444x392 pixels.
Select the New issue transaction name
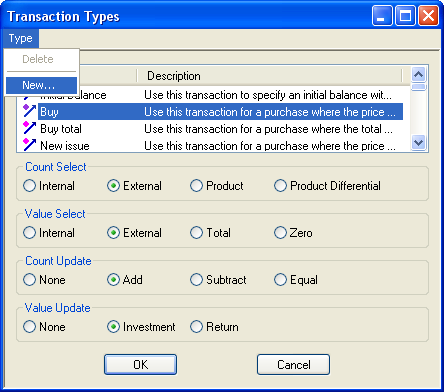tap(65, 146)
